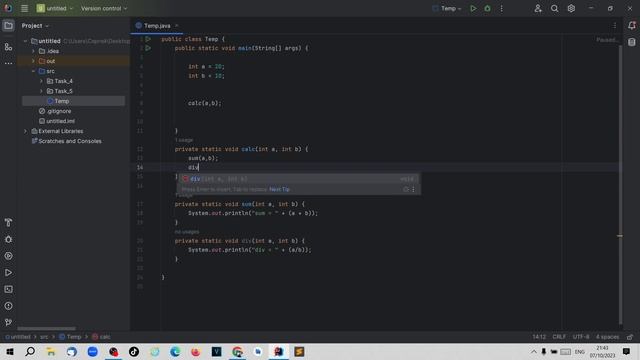
Task: Open the Debug bug tool window
Action: click(x=8, y=239)
